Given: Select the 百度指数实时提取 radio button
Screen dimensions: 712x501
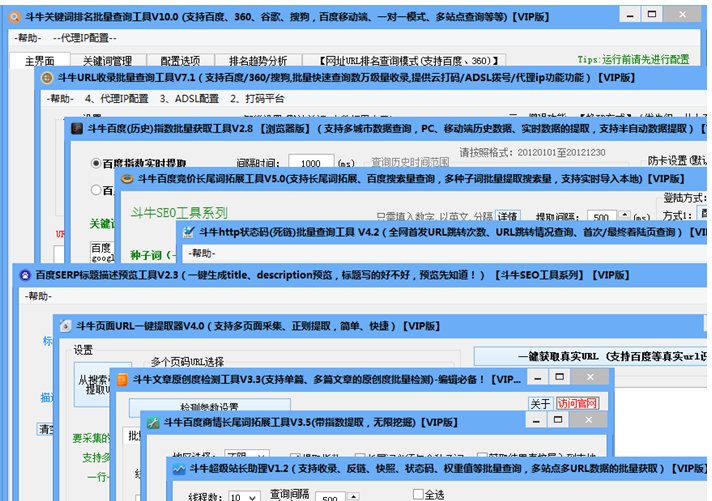Looking at the screenshot, I should coord(97,163).
